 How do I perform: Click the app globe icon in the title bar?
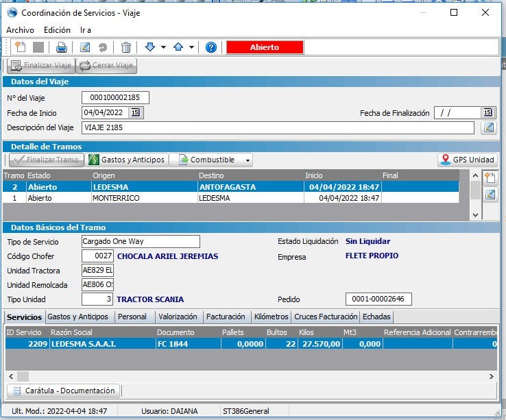coord(12,12)
